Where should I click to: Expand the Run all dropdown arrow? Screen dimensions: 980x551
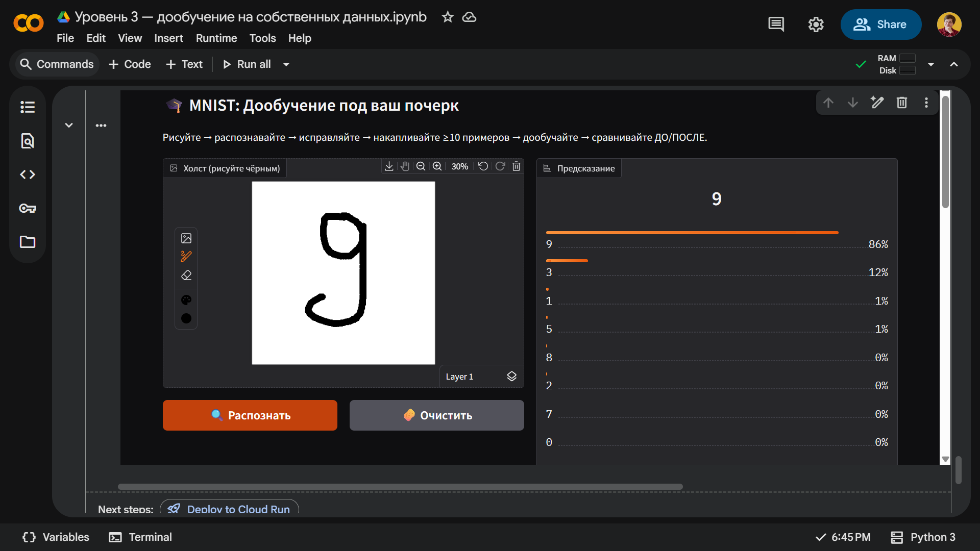click(286, 64)
